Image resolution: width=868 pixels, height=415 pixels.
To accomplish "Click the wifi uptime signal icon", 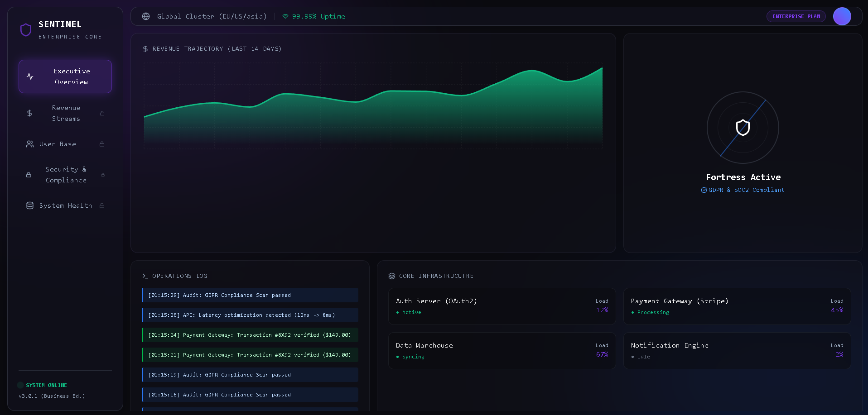I will click(285, 16).
